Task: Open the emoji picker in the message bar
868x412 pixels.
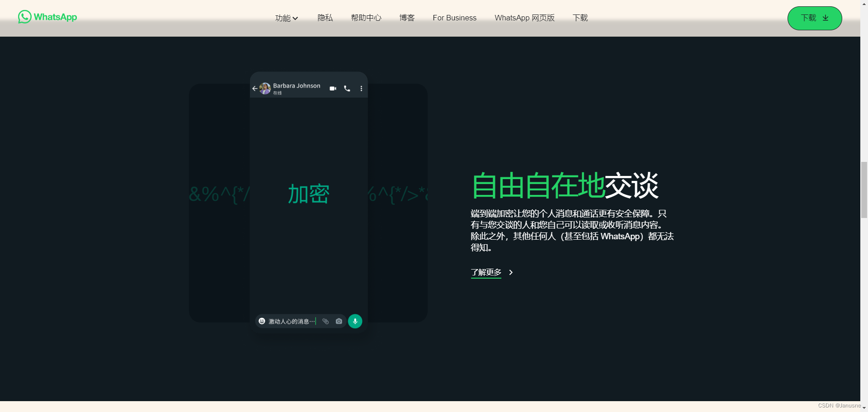Action: (x=262, y=321)
